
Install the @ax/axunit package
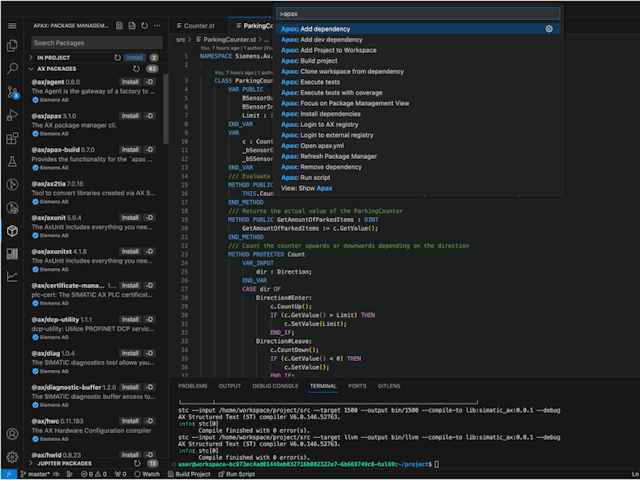[x=130, y=218]
